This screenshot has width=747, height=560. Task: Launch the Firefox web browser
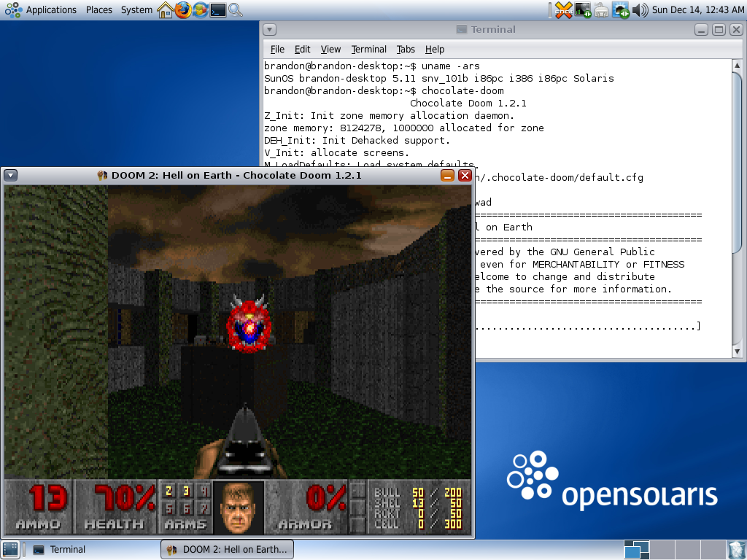[x=183, y=10]
